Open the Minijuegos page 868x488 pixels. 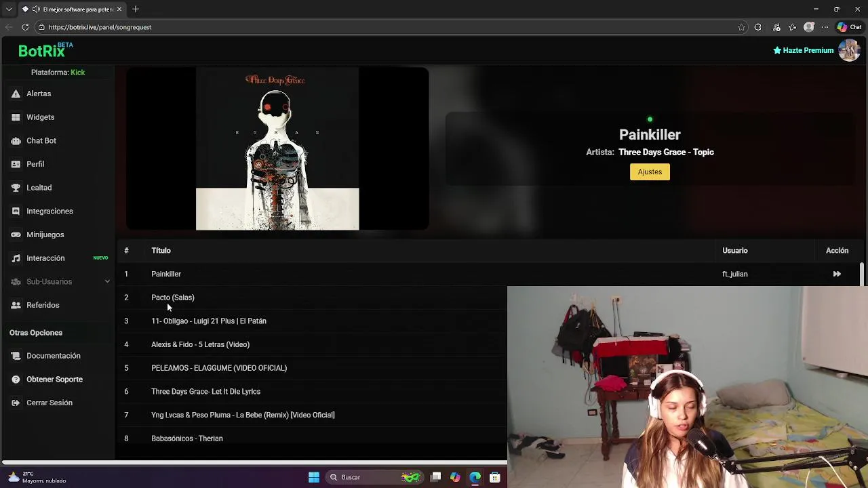coord(45,235)
